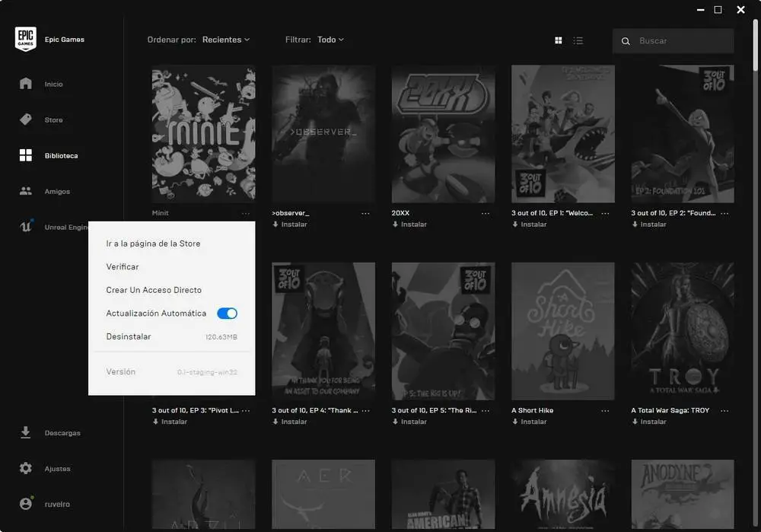Focus the Buscar search field
Image resolution: width=761 pixels, height=532 pixels.
coord(673,41)
